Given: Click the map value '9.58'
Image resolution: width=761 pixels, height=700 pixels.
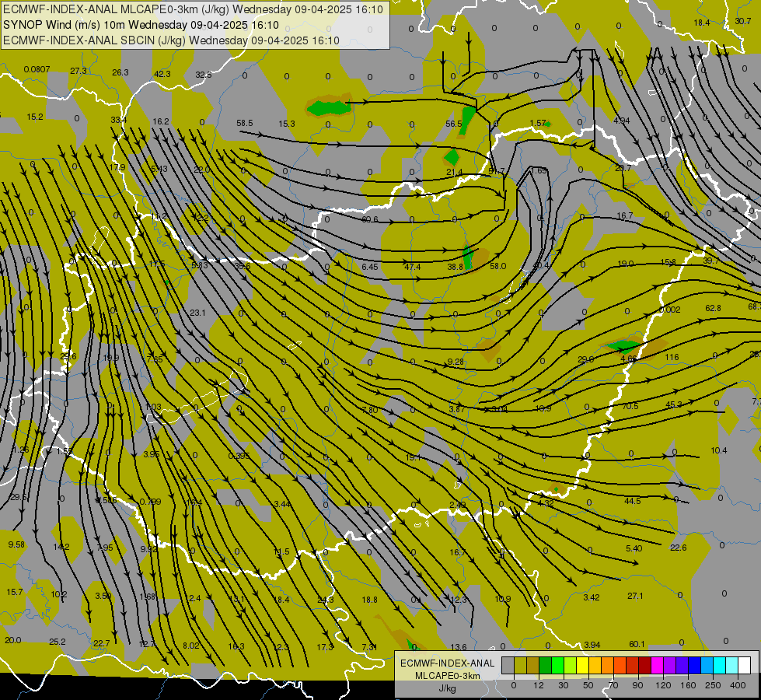Looking at the screenshot, I should click(16, 544).
